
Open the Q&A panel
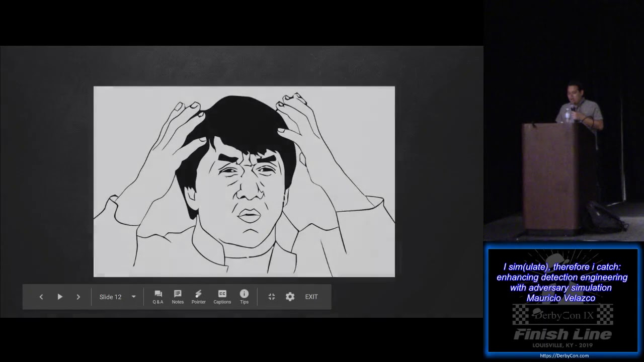tap(158, 297)
